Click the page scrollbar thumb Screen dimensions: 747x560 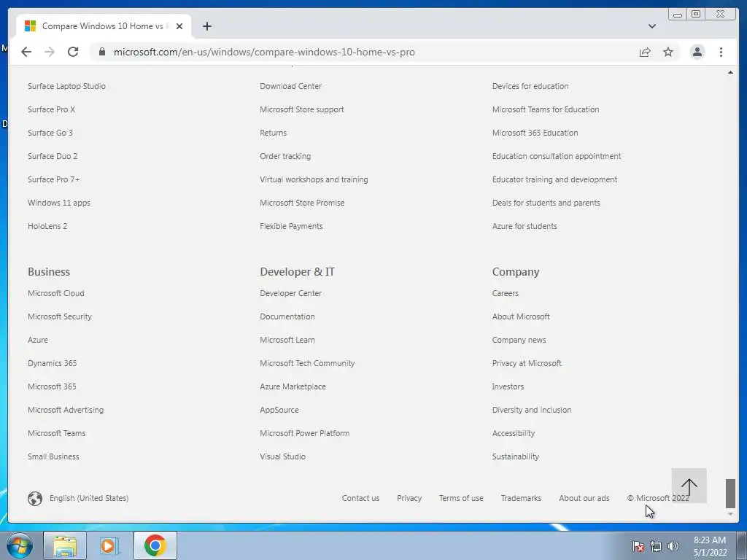pyautogui.click(x=730, y=494)
